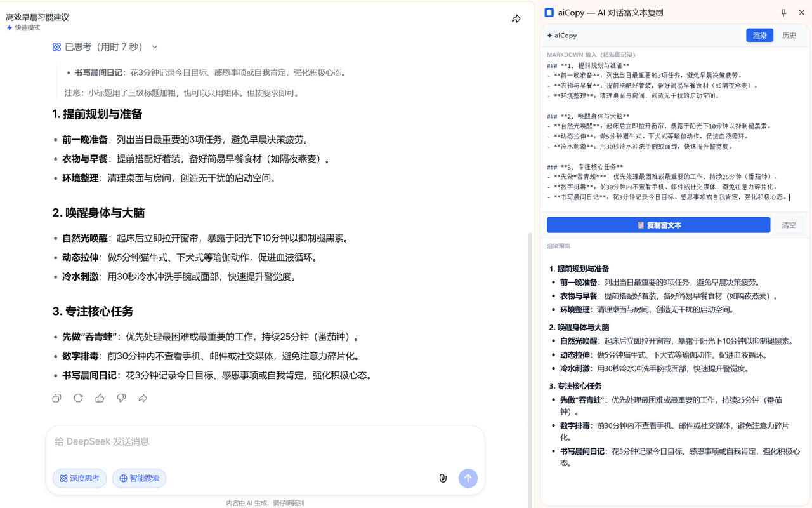Switch to the 历史 tab
Image resolution: width=812 pixels, height=508 pixels.
click(789, 35)
